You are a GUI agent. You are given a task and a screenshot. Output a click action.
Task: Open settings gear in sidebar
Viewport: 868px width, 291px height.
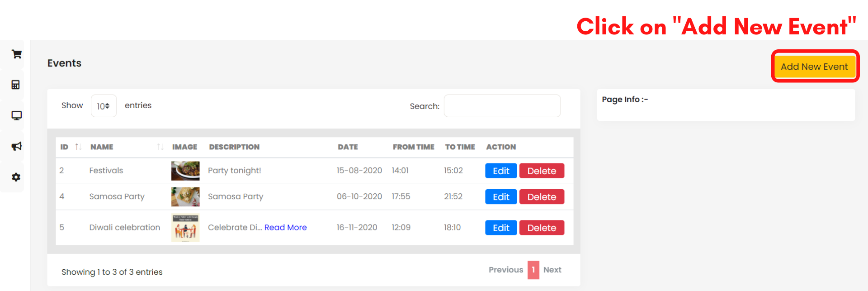coord(16,177)
